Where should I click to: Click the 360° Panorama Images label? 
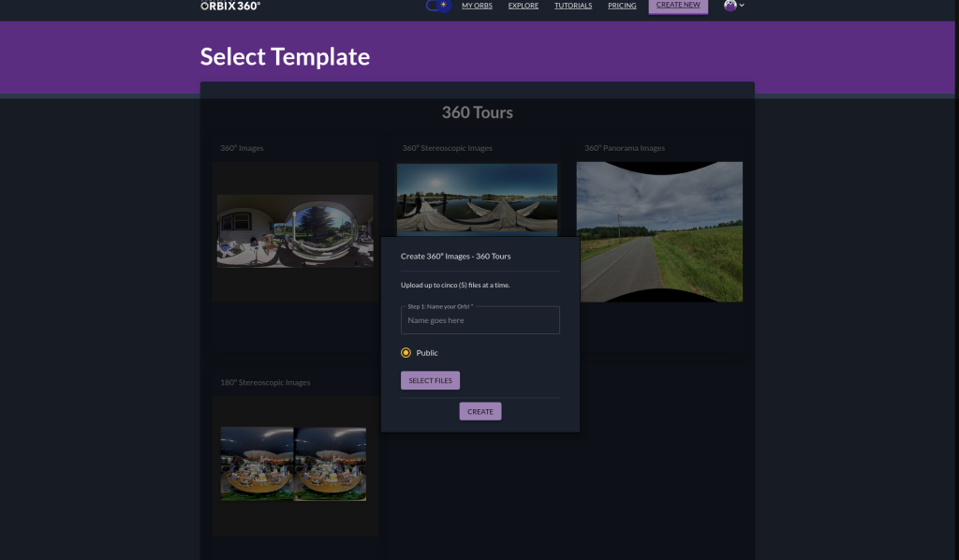pos(625,148)
